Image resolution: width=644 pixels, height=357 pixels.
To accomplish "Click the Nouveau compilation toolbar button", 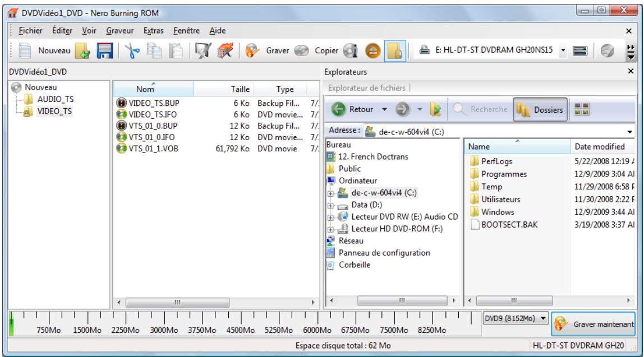I will [x=44, y=50].
